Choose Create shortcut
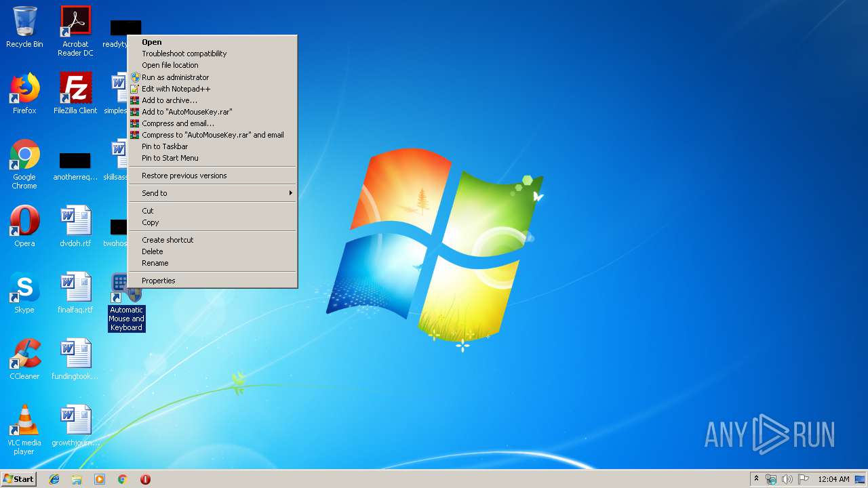This screenshot has height=488, width=868. click(x=213, y=240)
